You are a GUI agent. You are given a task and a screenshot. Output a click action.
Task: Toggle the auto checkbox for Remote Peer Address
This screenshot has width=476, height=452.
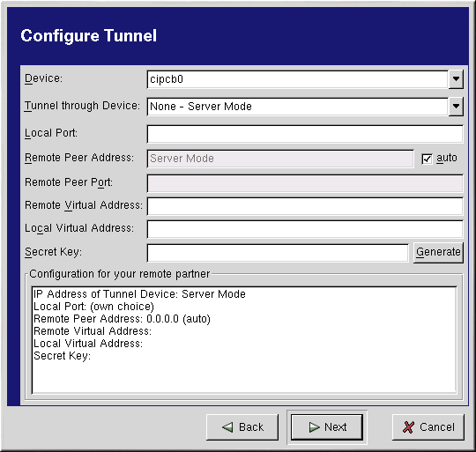(x=427, y=159)
